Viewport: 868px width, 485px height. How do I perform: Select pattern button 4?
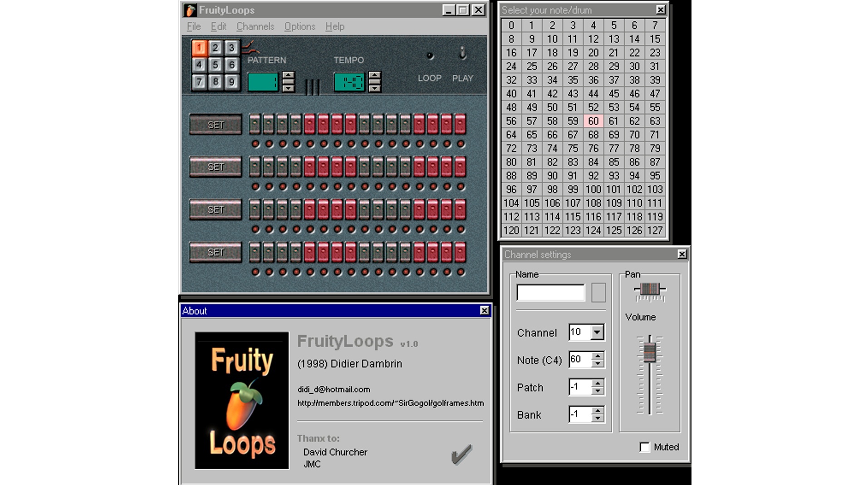pos(199,65)
